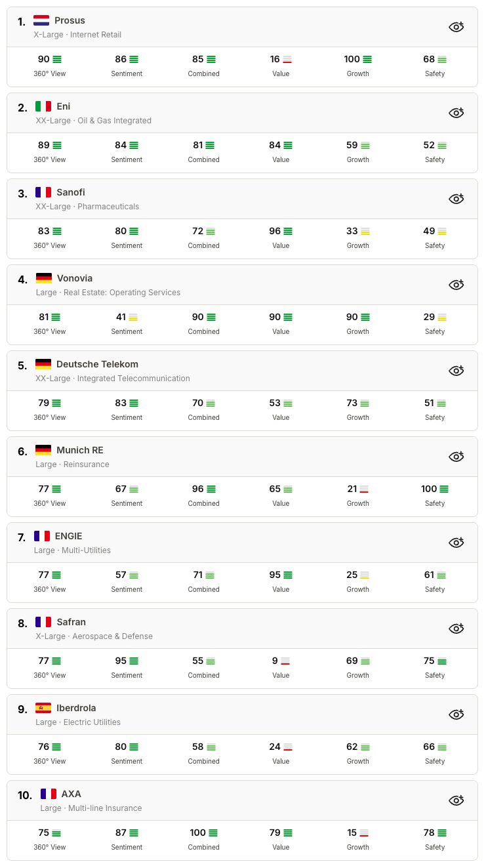Toggle the watch eye on Safran row

click(x=456, y=629)
